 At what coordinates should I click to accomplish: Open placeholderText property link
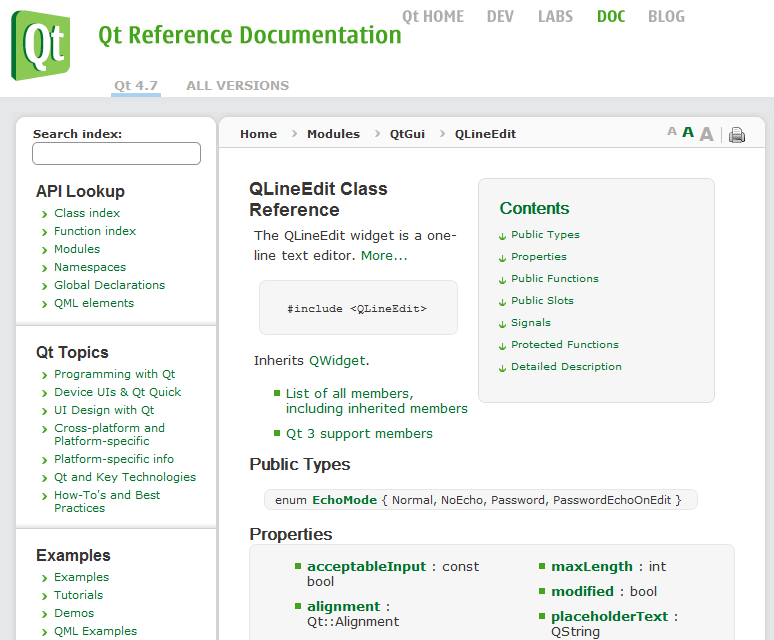[x=610, y=616]
